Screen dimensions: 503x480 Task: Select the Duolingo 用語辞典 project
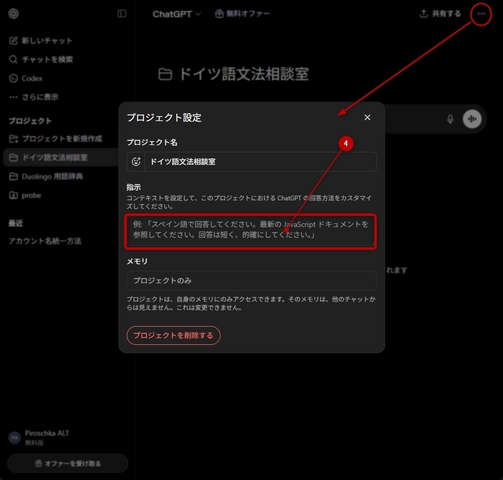pos(46,176)
